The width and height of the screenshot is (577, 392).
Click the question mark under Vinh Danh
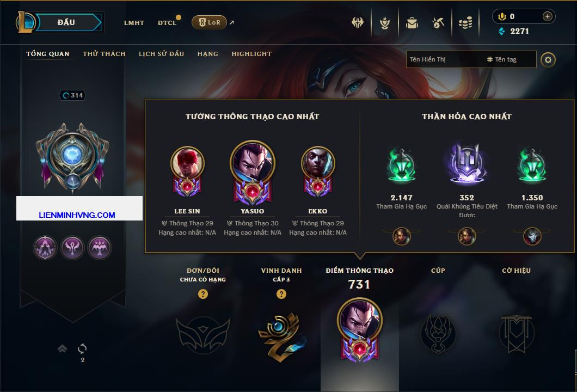click(x=281, y=293)
